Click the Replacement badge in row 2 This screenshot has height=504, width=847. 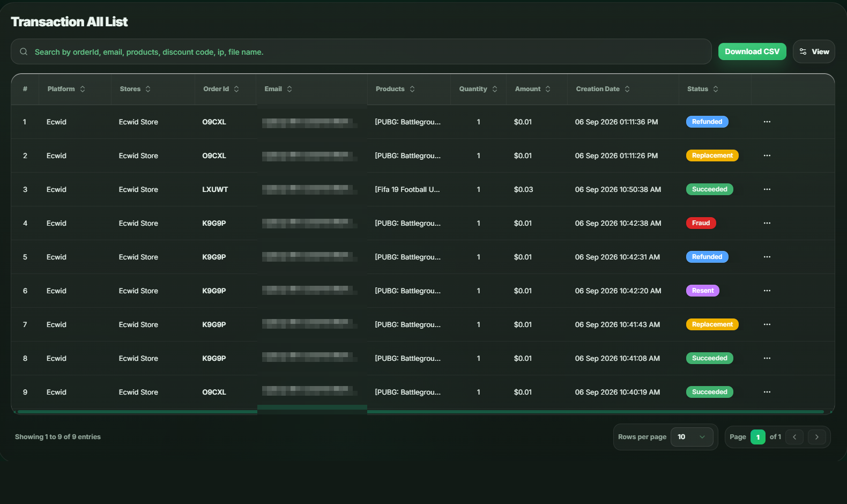pos(712,155)
